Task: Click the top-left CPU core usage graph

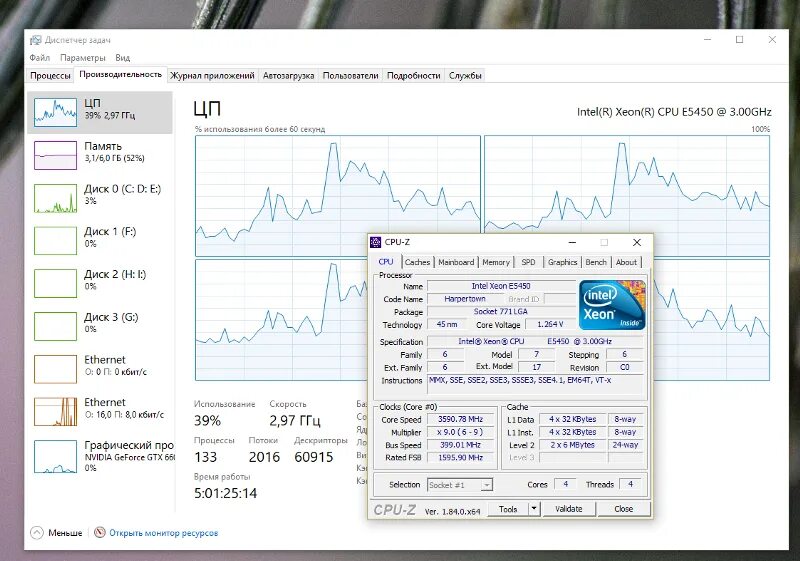Action: (338, 196)
